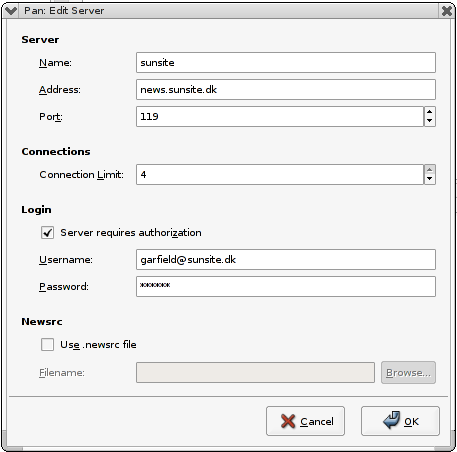Confirm changes with OK button

[400, 421]
